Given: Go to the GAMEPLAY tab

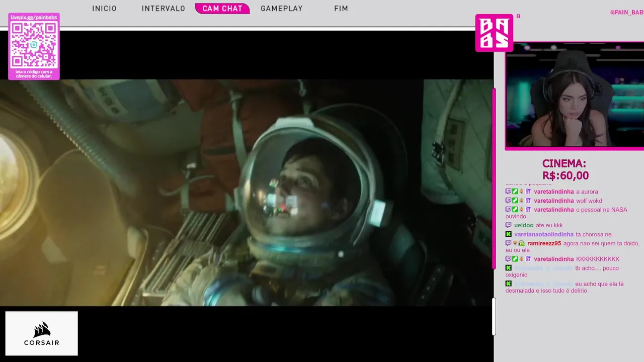Looking at the screenshot, I should pos(282,9).
